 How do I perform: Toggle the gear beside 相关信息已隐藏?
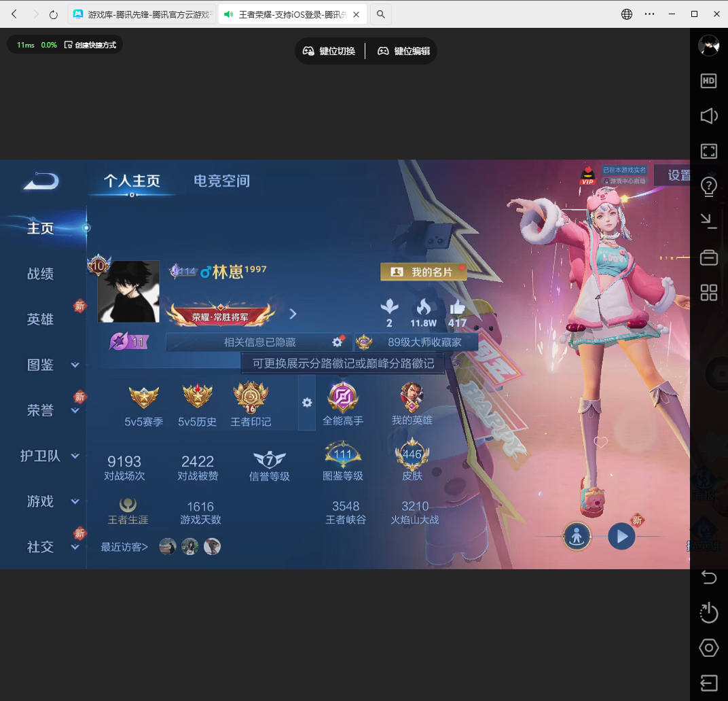click(x=338, y=342)
